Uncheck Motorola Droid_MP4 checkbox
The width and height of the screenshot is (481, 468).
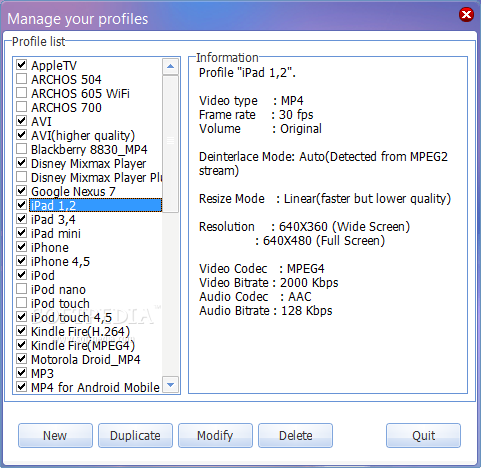[x=22, y=358]
